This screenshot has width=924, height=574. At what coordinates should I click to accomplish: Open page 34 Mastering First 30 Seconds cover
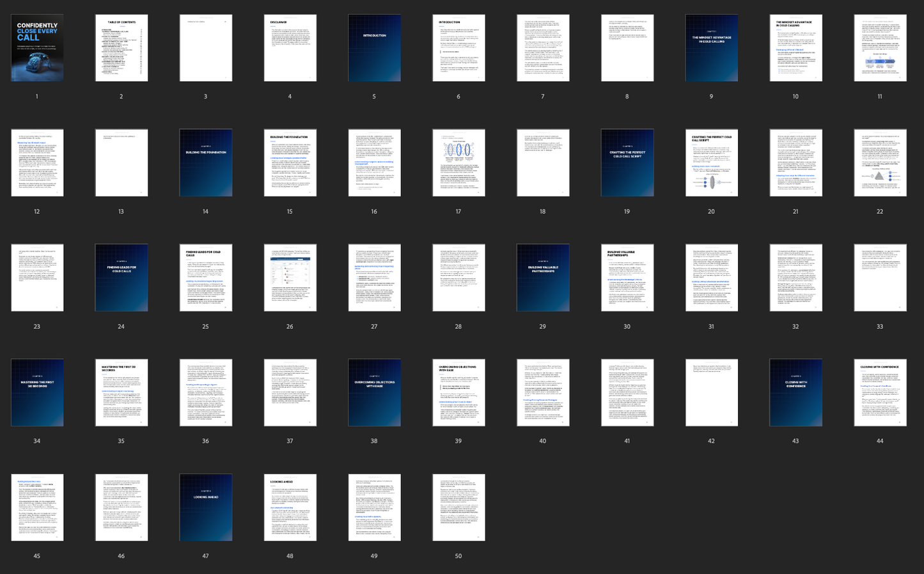(37, 392)
